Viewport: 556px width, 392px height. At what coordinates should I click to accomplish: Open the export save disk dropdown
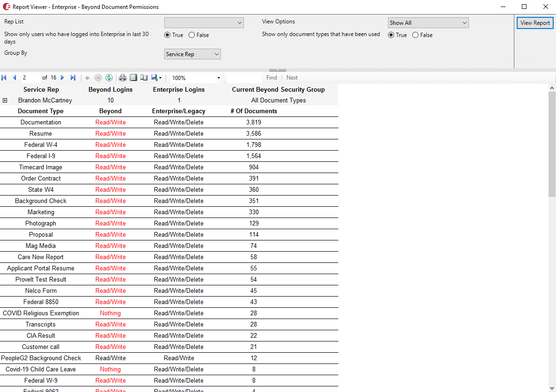point(156,78)
